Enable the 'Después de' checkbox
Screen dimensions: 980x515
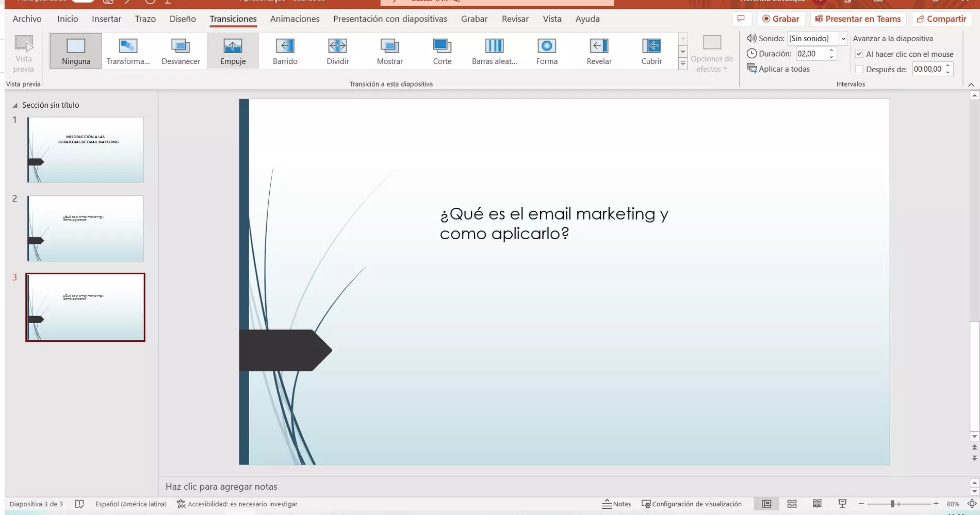859,69
